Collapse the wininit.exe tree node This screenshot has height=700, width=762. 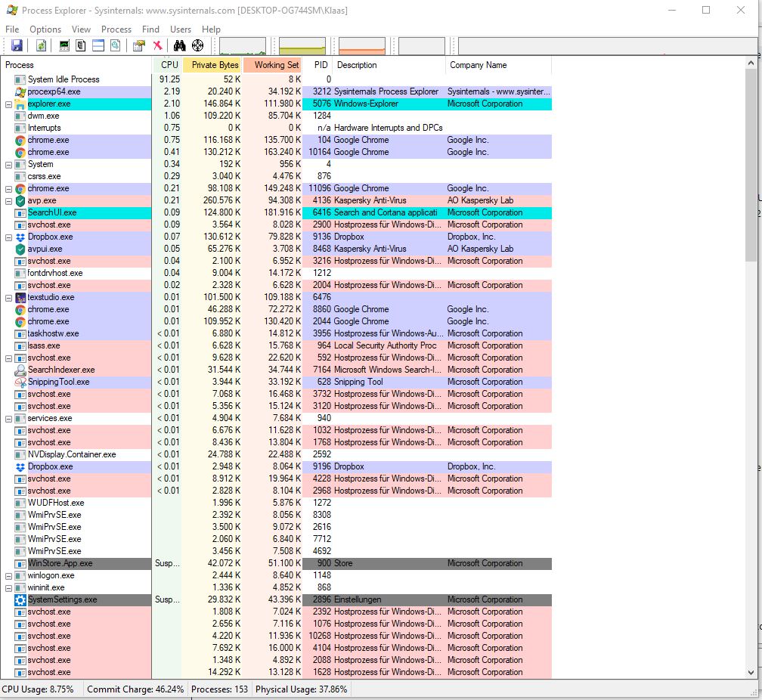coord(8,587)
